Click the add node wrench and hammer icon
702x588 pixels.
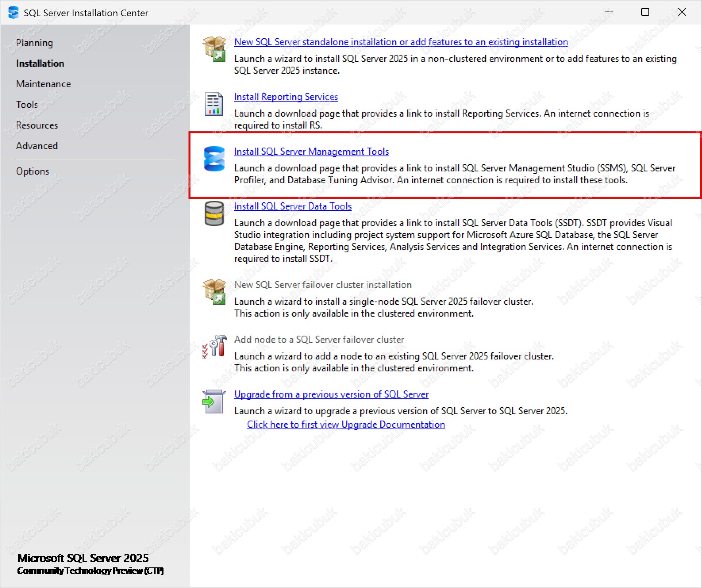click(x=214, y=346)
